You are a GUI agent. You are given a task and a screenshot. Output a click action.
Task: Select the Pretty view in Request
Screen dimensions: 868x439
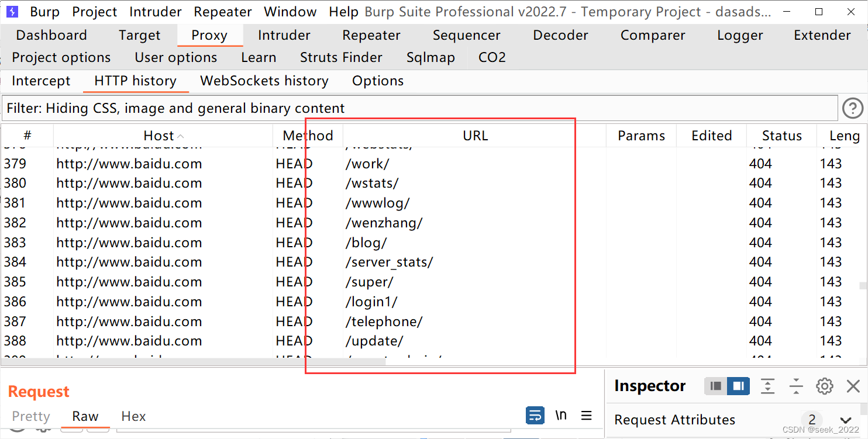point(31,416)
